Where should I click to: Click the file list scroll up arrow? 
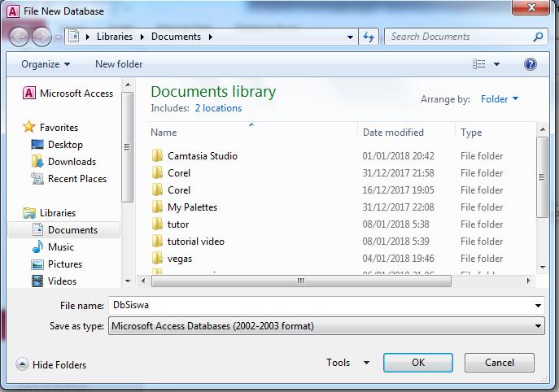pos(543,129)
